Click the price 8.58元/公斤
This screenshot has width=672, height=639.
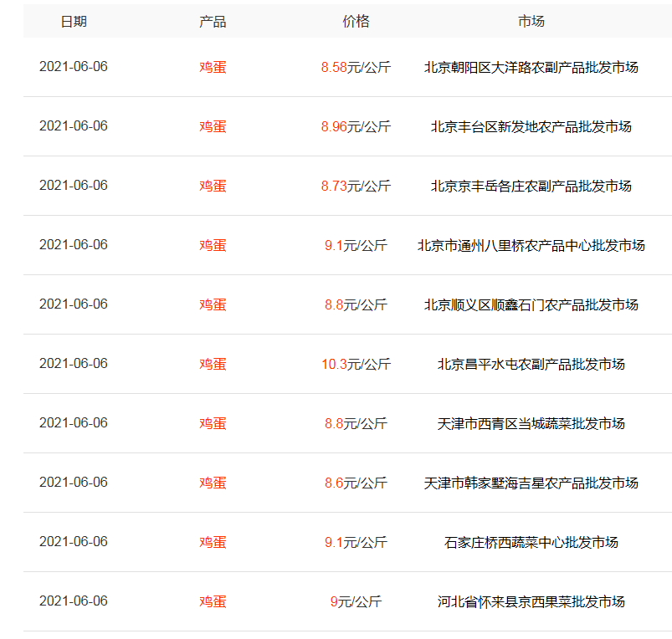[x=356, y=67]
